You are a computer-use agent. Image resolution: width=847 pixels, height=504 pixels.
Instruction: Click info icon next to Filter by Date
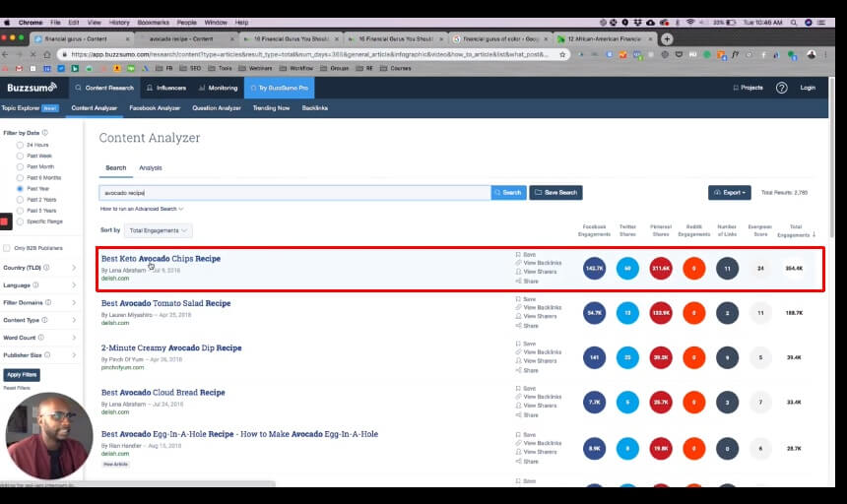pyautogui.click(x=45, y=133)
